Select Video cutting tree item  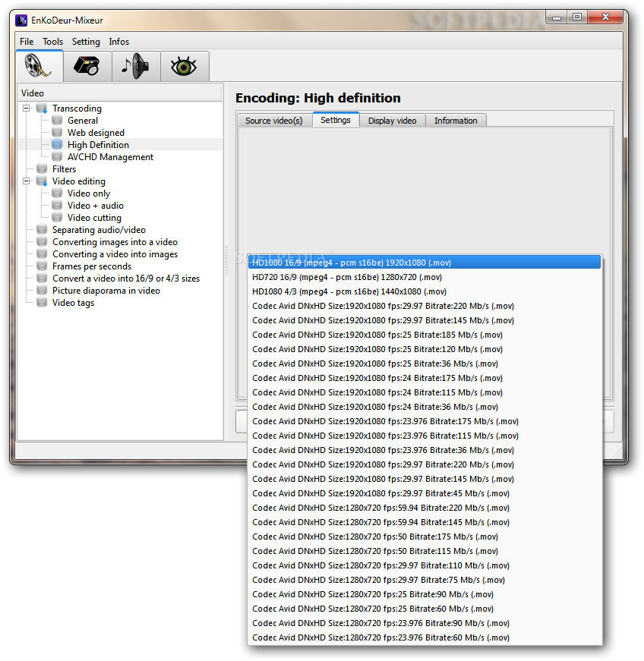[x=94, y=218]
